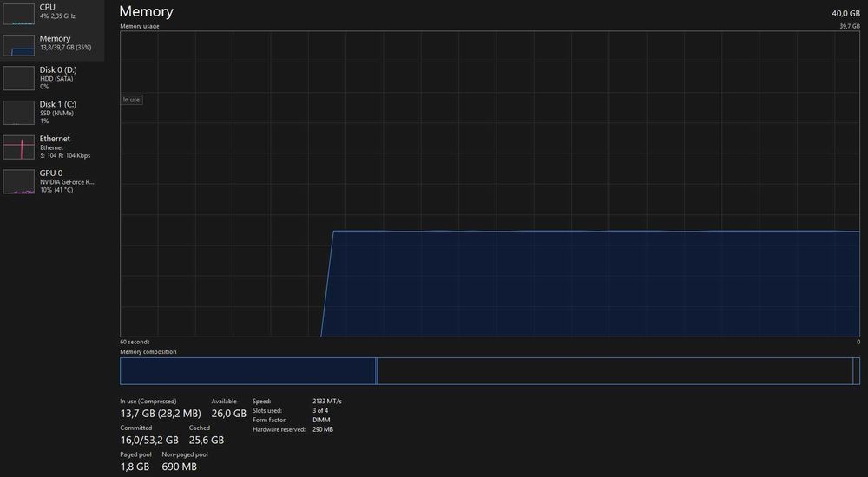This screenshot has height=477, width=868.
Task: Click the '13,8/39,7 GB (35%)' memory text
Action: [65, 48]
